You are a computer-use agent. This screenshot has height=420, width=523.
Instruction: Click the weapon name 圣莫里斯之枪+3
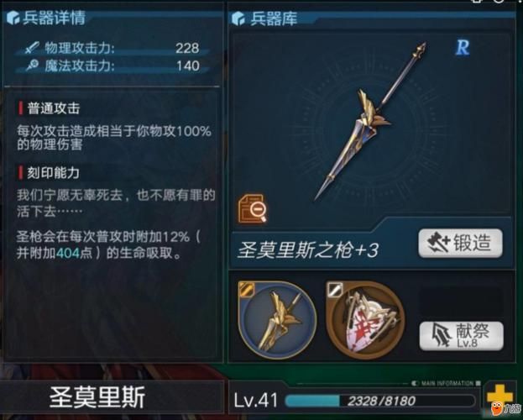(307, 250)
